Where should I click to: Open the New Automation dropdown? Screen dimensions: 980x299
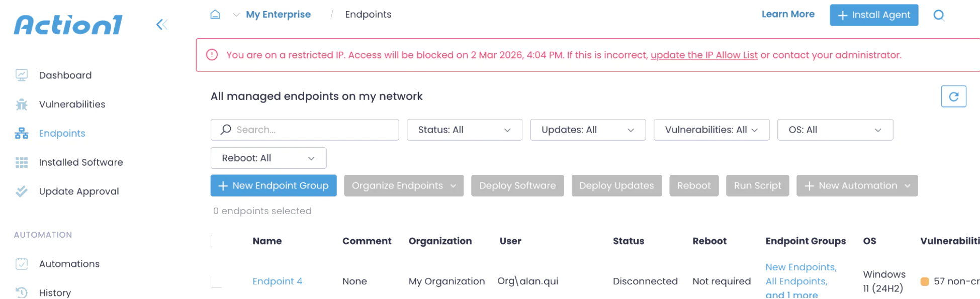[x=856, y=185]
